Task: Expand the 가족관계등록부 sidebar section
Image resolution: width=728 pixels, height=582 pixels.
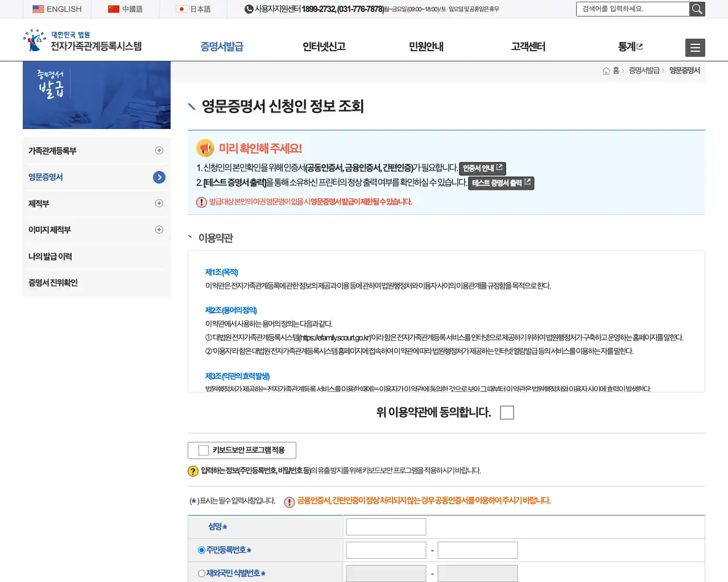Action: coord(159,151)
